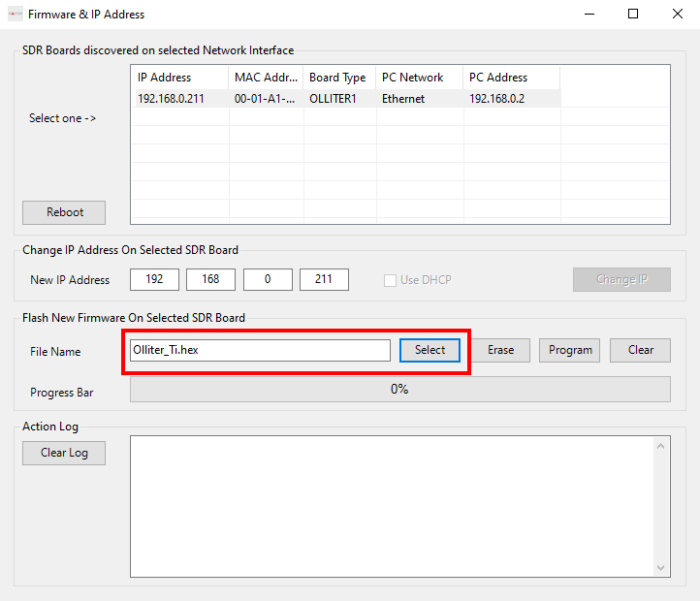The height and width of the screenshot is (601, 700).
Task: Click the Reboot button
Action: pyautogui.click(x=64, y=212)
